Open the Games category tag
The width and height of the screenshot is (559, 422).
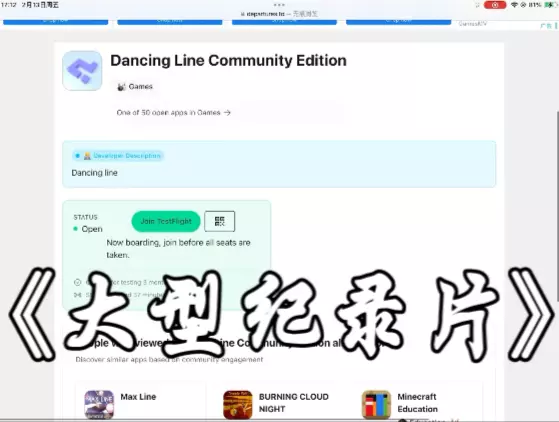(135, 87)
